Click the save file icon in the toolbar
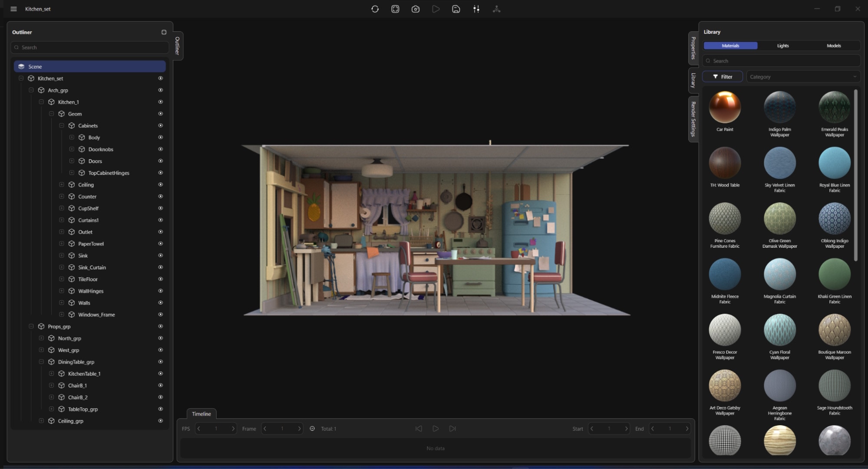 (x=456, y=9)
